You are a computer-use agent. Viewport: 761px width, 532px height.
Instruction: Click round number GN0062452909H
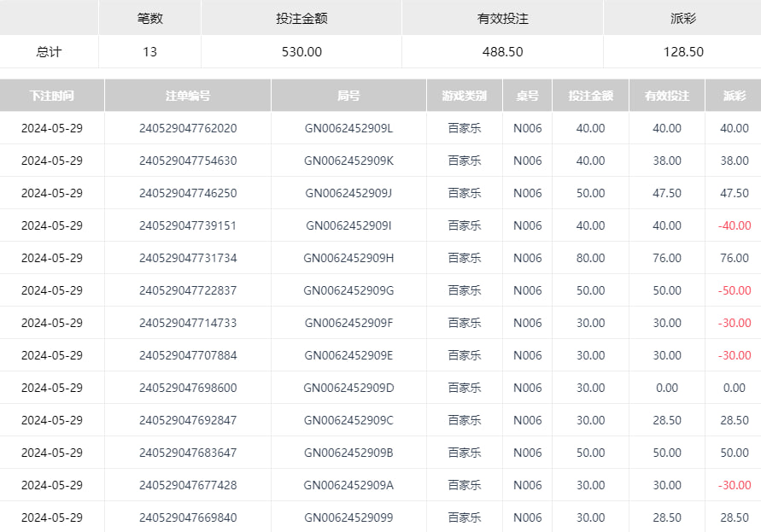(348, 258)
